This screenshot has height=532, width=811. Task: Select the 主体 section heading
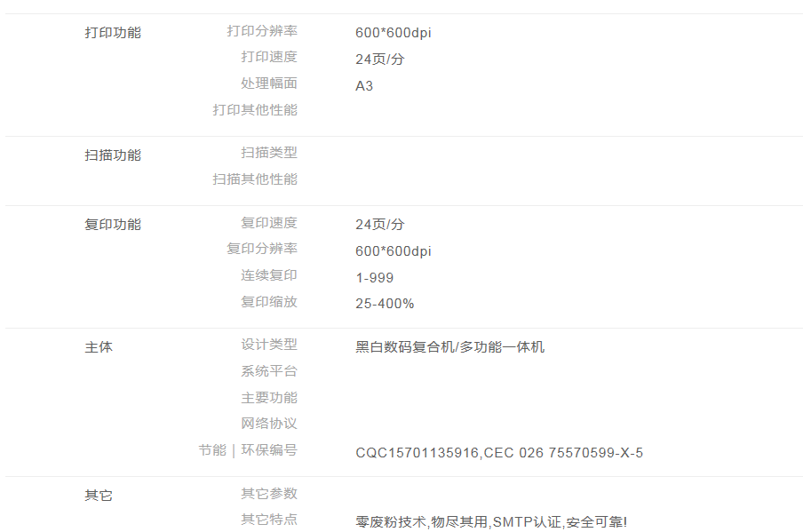[99, 347]
